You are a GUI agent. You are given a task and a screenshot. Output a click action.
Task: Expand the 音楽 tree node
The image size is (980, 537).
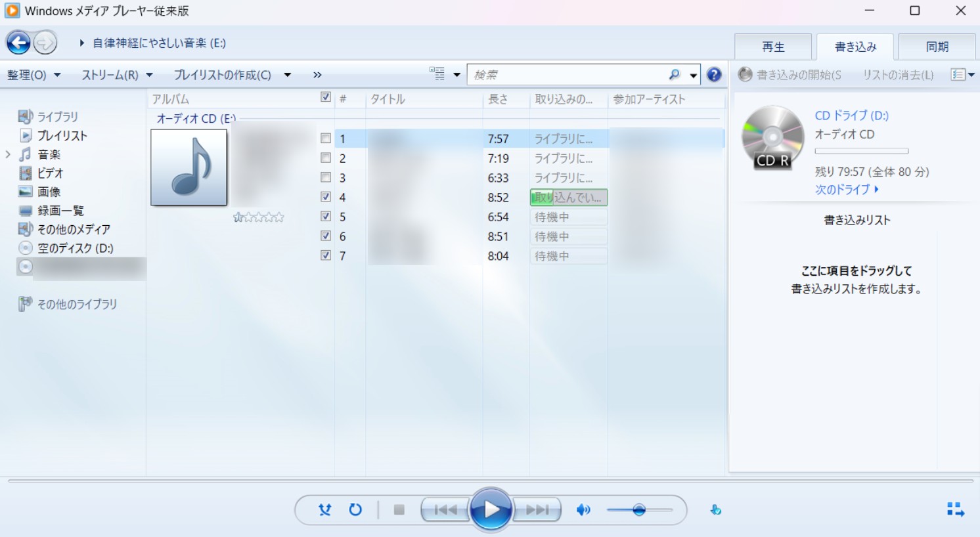pos(8,154)
